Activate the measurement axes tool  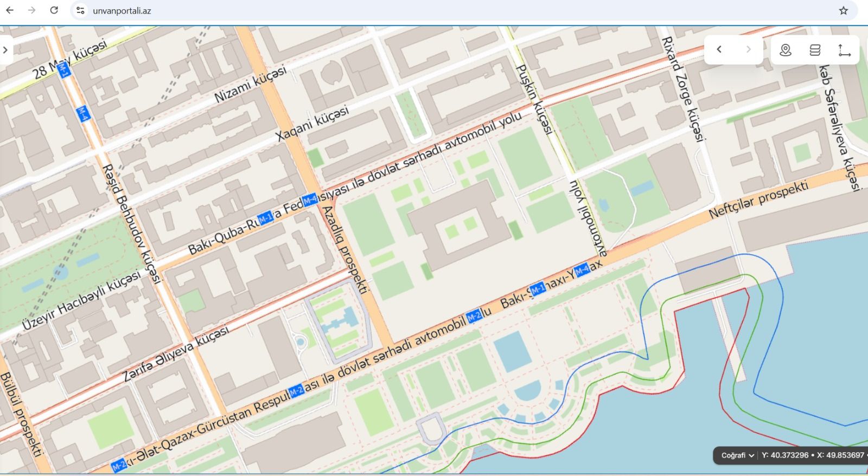(844, 50)
